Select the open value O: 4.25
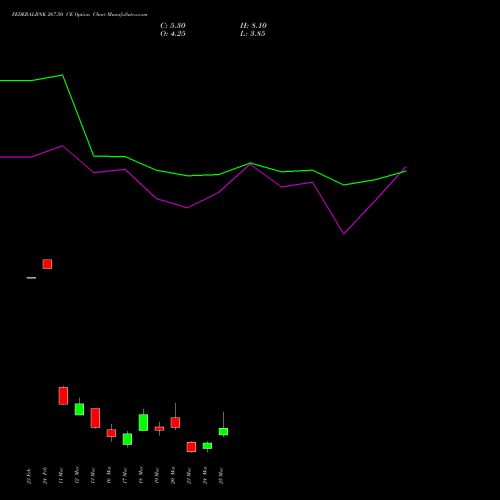Screen dimensions: 500x500 click(173, 34)
